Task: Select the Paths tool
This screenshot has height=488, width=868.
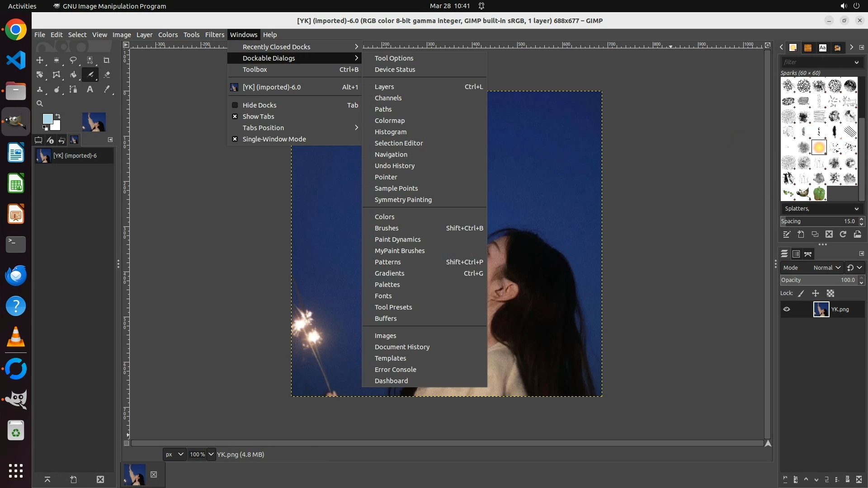Action: click(x=73, y=89)
